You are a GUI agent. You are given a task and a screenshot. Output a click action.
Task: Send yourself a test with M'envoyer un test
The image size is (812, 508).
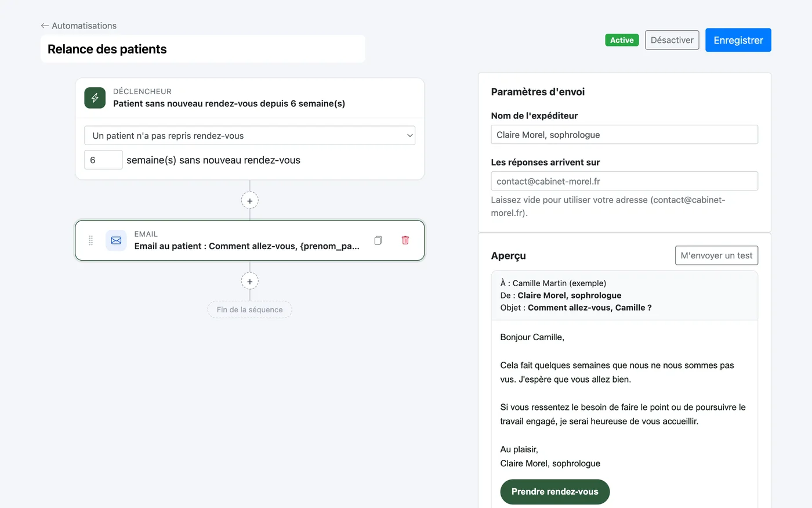point(716,255)
